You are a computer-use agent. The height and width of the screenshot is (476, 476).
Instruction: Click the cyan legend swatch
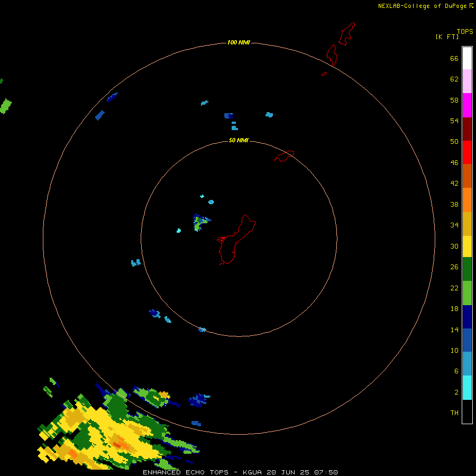click(467, 388)
